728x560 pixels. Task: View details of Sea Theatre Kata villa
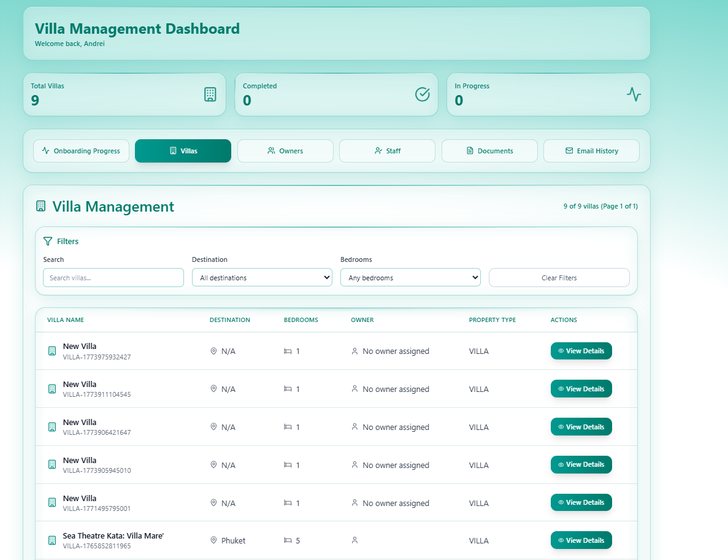coord(581,540)
